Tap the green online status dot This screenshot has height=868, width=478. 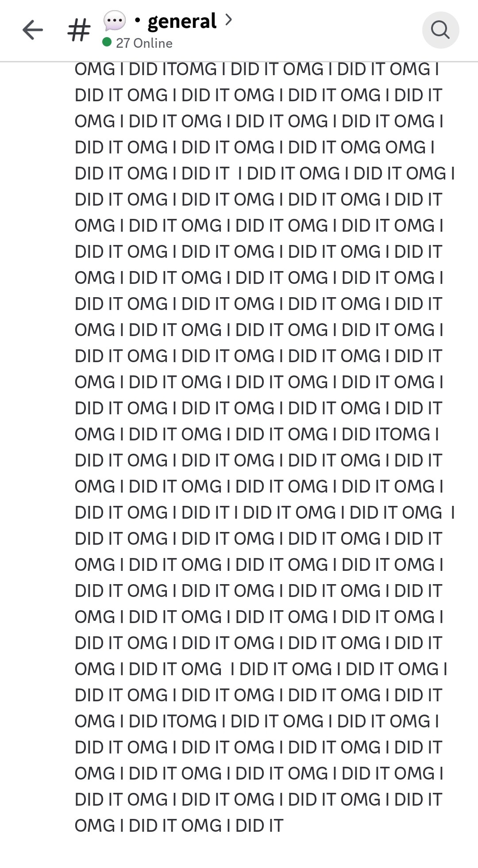[107, 42]
